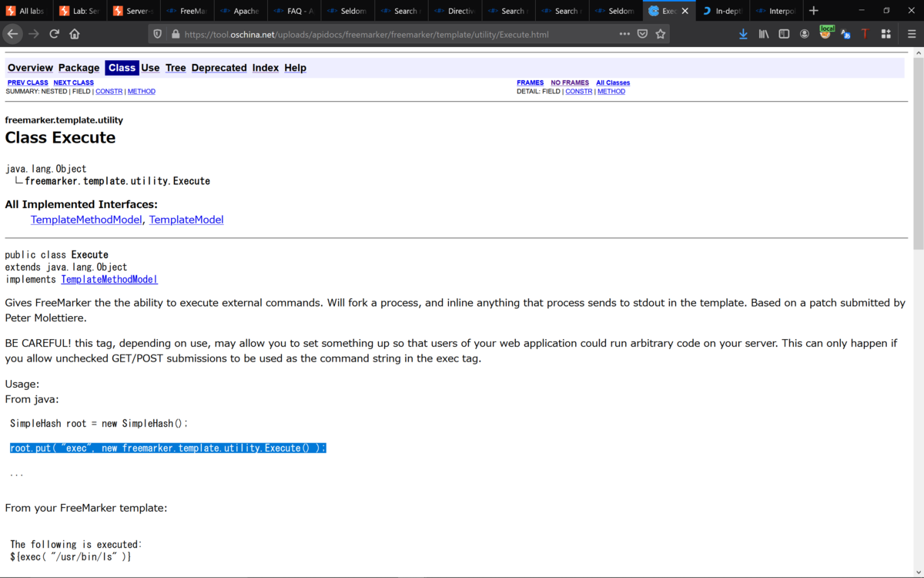The width and height of the screenshot is (924, 578).
Task: Open the grid-shaped extension icon
Action: coord(886,34)
